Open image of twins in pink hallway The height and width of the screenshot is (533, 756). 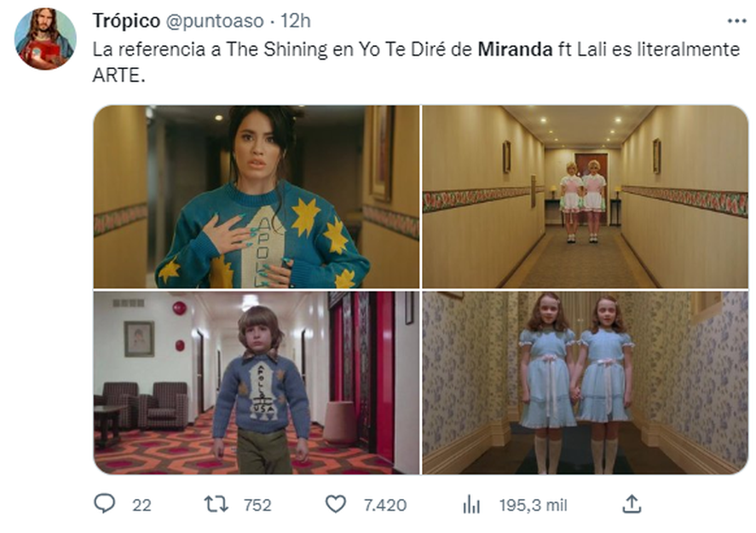pos(586,197)
